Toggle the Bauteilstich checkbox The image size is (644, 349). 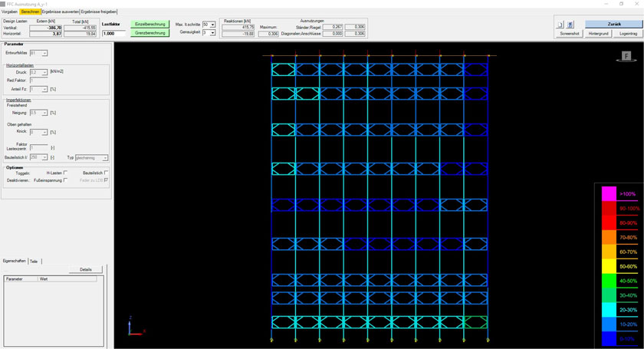pyautogui.click(x=106, y=173)
